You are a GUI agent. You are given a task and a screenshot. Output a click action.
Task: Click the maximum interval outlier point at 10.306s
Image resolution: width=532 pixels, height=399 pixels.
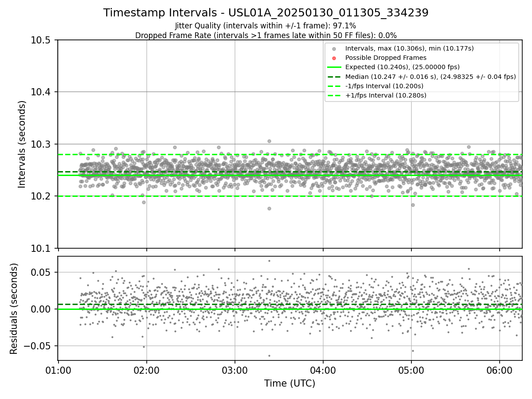pyautogui.click(x=269, y=141)
